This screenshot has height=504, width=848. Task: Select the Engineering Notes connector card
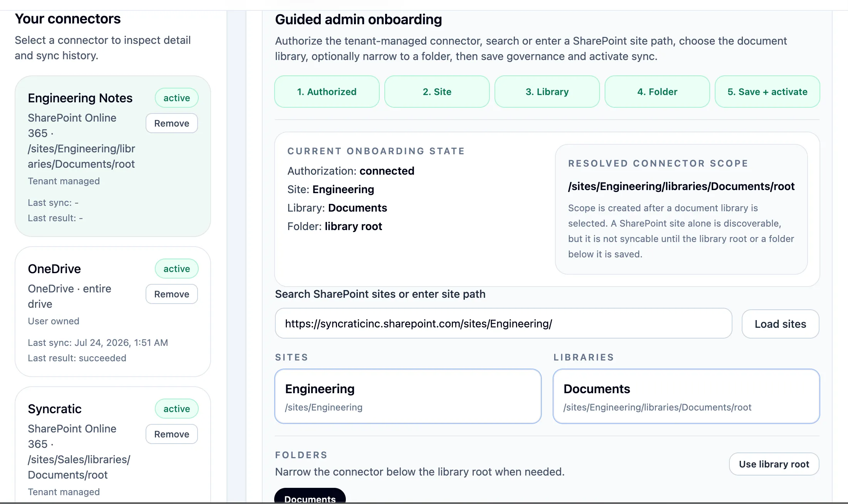[x=113, y=156]
